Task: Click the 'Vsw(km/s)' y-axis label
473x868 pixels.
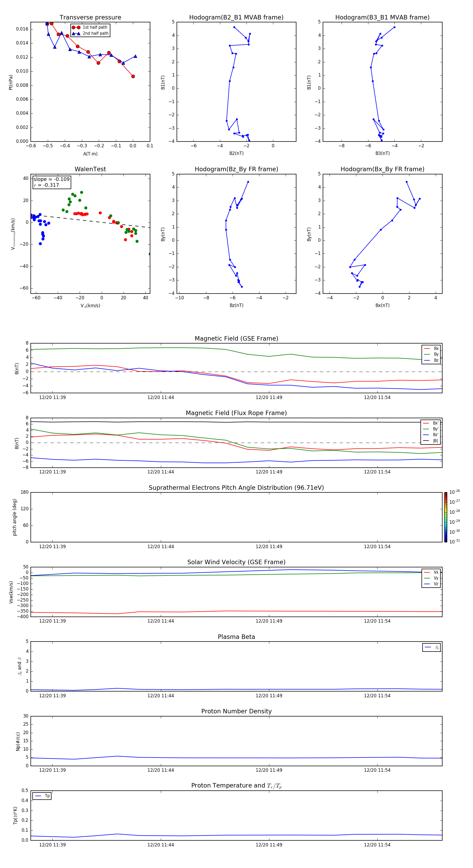Action: [x=11, y=592]
